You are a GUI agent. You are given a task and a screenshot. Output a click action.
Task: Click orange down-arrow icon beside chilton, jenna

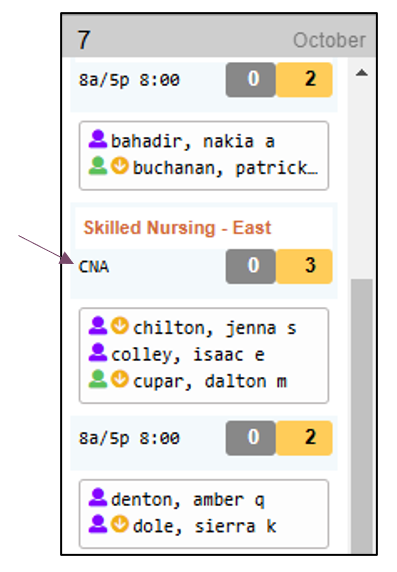[120, 326]
